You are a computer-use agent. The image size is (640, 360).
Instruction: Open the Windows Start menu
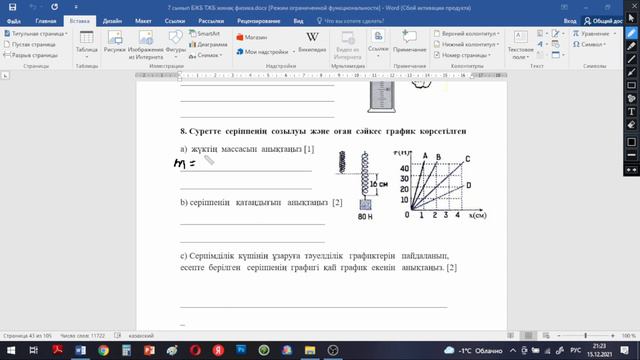click(x=11, y=350)
